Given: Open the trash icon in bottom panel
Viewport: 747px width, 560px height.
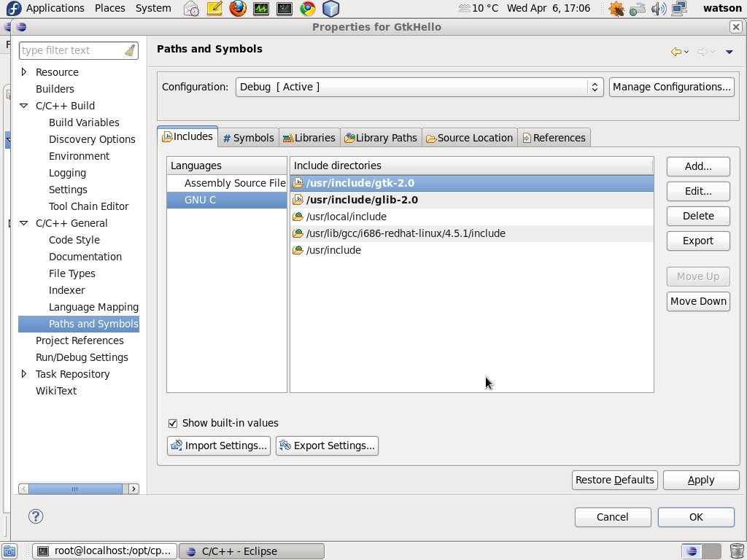Looking at the screenshot, I should [737, 551].
